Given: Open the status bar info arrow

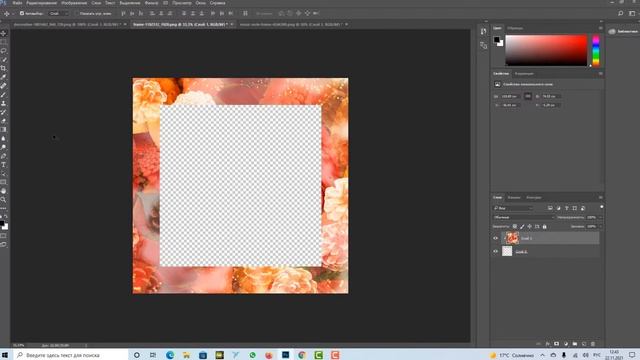Looking at the screenshot, I should [x=86, y=345].
